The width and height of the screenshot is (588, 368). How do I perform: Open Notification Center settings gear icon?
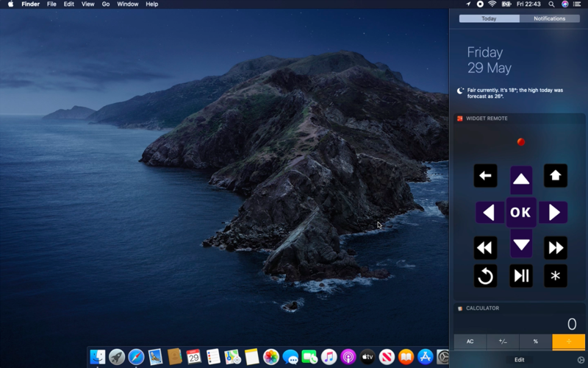tap(581, 360)
